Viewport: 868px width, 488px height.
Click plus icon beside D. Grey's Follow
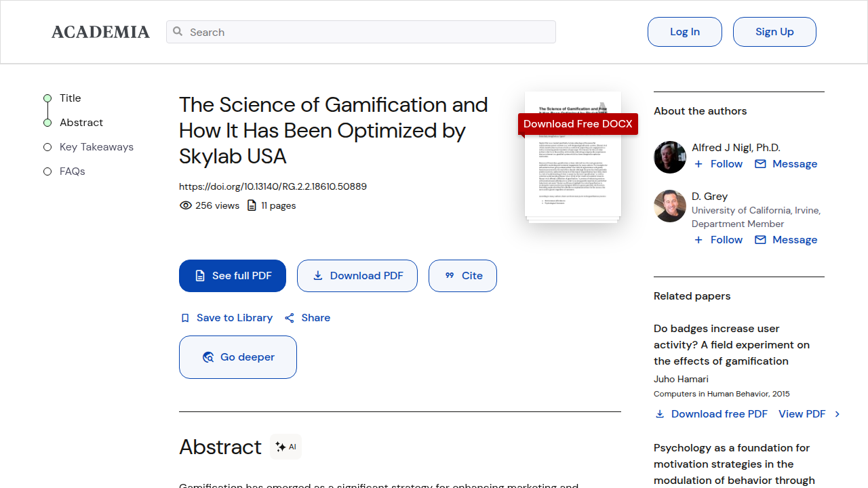[698, 240]
